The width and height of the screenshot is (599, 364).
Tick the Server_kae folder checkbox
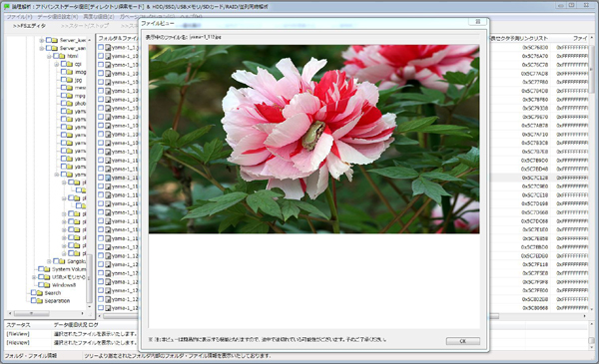point(49,40)
